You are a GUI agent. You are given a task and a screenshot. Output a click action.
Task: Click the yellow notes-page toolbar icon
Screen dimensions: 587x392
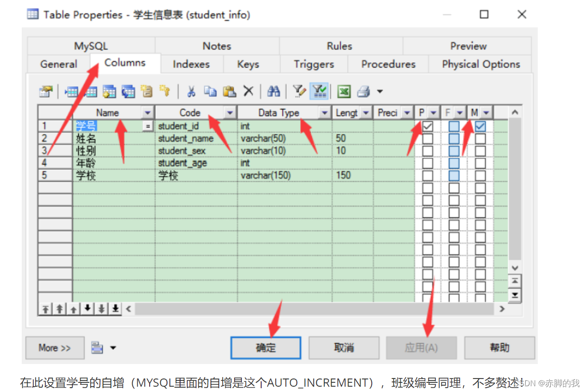(147, 91)
